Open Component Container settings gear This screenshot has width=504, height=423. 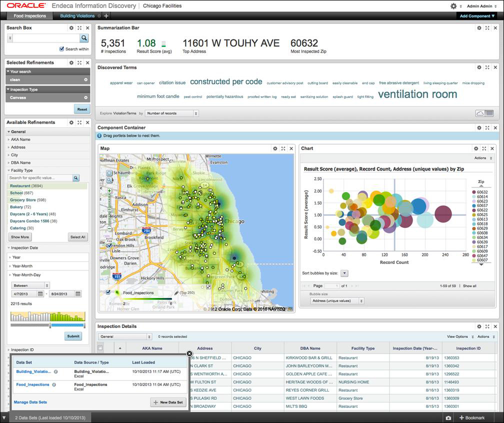point(479,127)
